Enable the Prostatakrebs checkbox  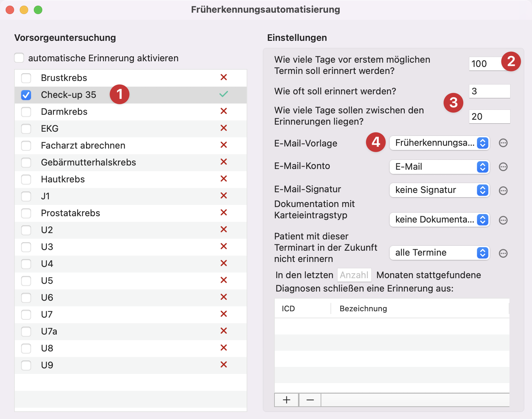coord(26,213)
